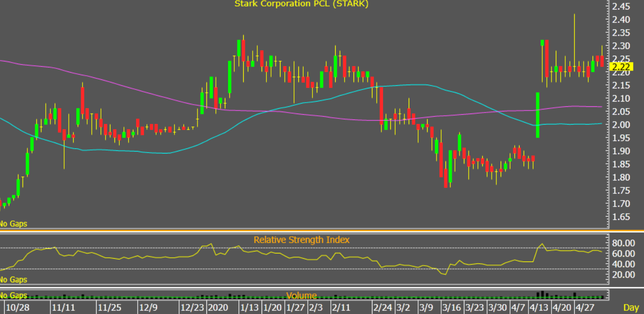Click the 3/16 date on the time axis

[x=451, y=307]
